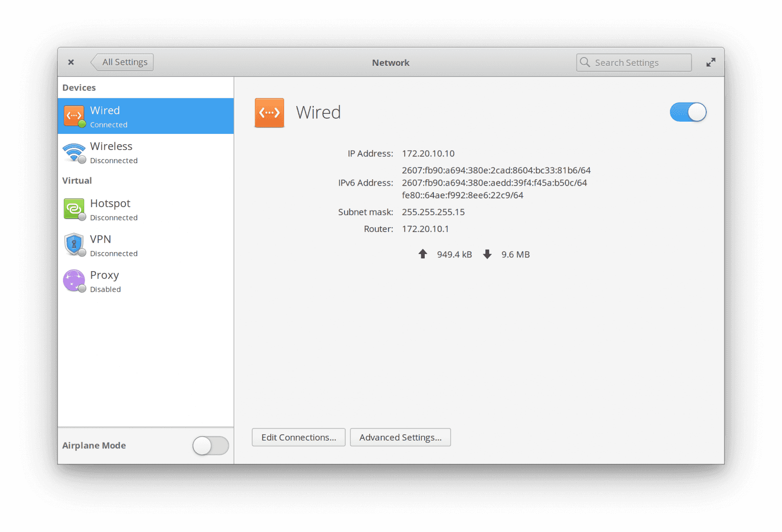Enable Airplane Mode

coord(211,445)
